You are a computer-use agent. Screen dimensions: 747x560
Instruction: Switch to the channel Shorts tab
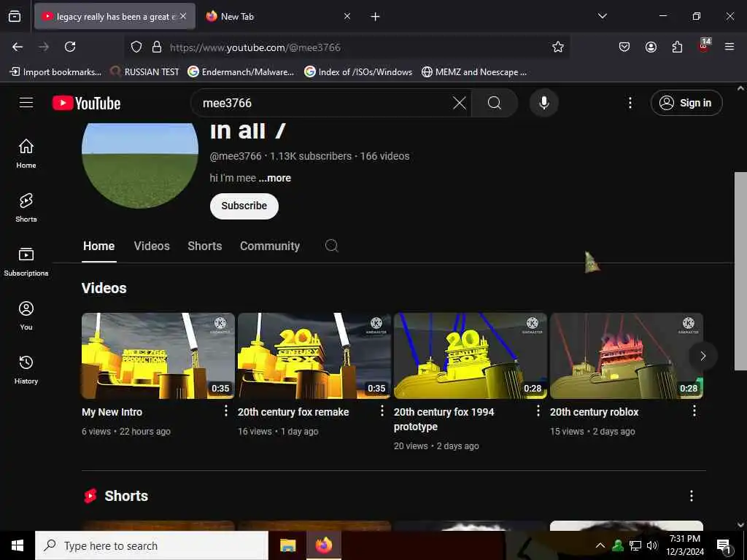point(205,246)
